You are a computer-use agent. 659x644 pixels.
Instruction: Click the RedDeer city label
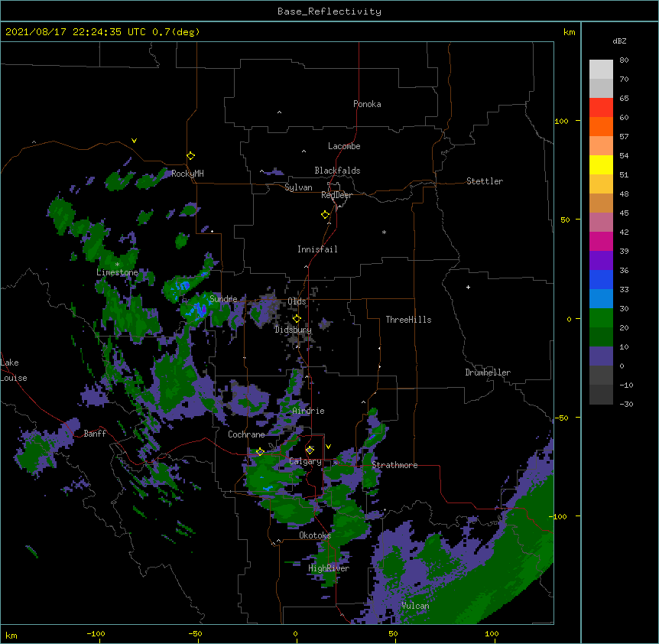coord(336,195)
